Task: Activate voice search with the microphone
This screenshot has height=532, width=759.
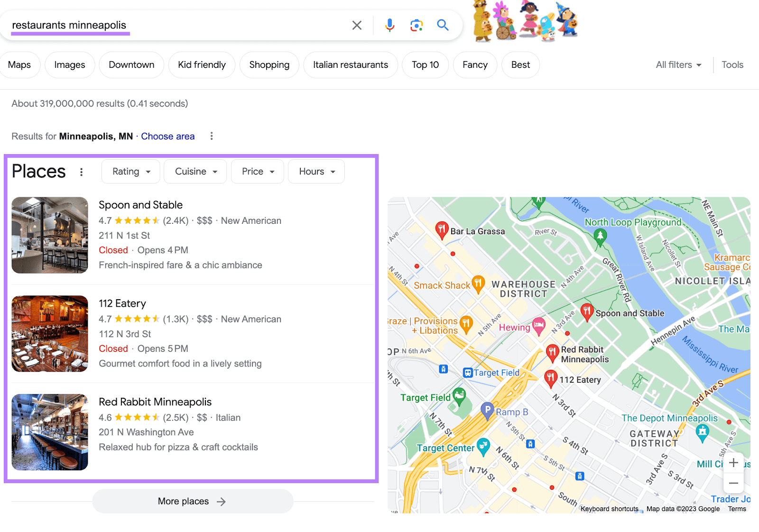Action: pos(389,25)
